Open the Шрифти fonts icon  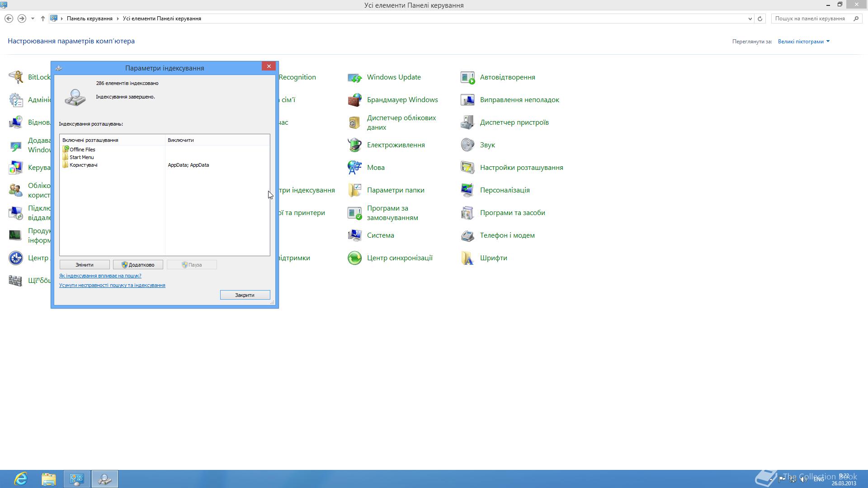click(468, 258)
